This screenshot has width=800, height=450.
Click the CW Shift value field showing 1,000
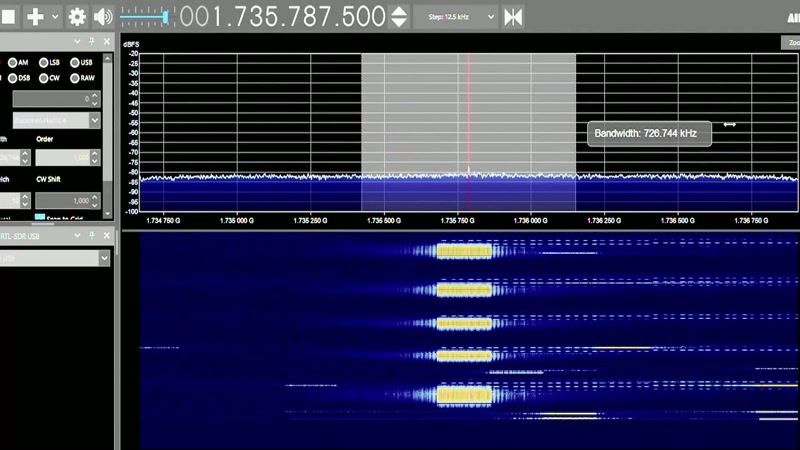click(x=67, y=201)
